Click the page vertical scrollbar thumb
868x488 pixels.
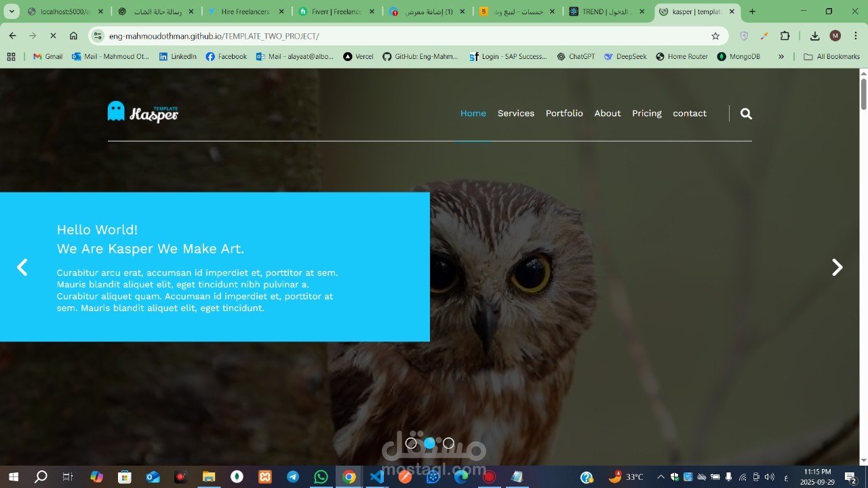tap(863, 94)
